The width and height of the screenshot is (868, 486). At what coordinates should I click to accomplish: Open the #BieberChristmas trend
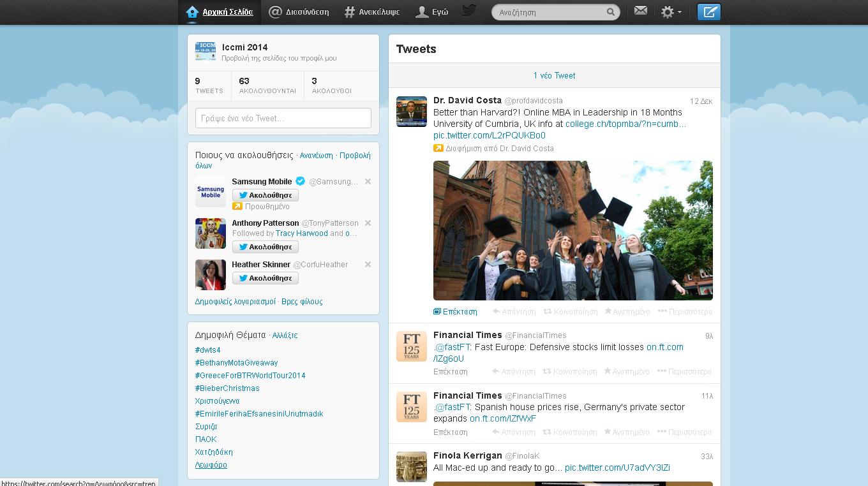(x=227, y=388)
